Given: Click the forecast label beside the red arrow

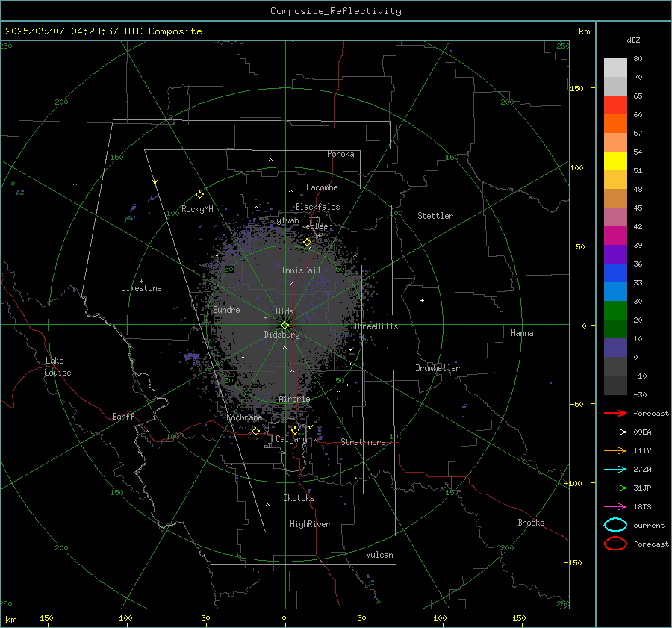Looking at the screenshot, I should pos(651,413).
